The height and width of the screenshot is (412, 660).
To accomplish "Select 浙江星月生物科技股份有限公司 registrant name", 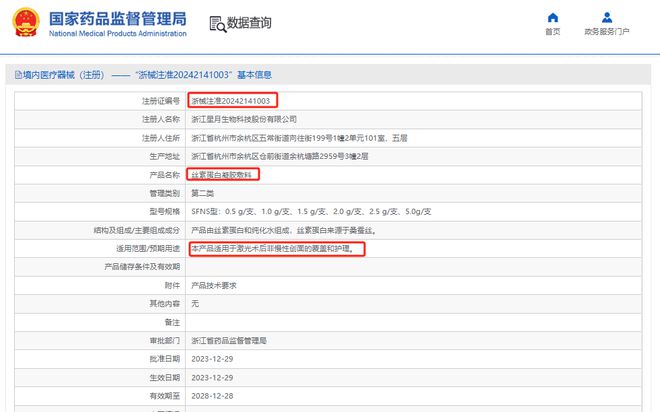I will pos(244,120).
